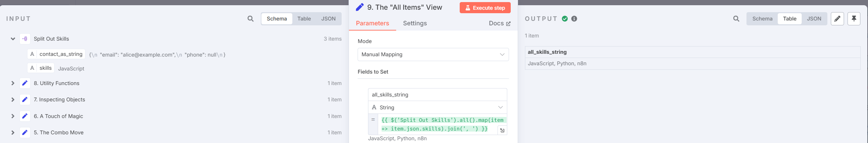This screenshot has width=868, height=143.
Task: Switch OUTPUT view to Schema
Action: click(x=762, y=19)
